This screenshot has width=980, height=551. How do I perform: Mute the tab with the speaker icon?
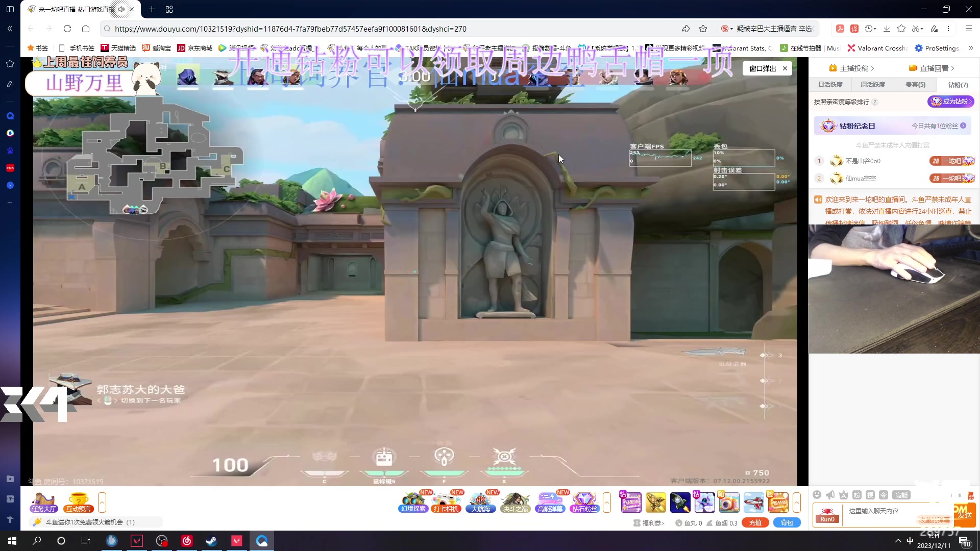tap(121, 9)
